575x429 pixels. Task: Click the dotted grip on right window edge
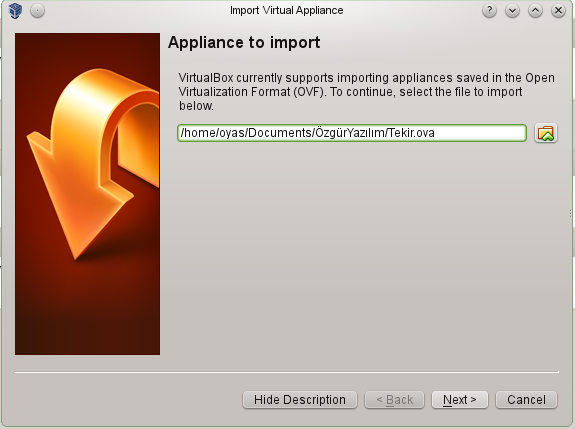coord(571,213)
